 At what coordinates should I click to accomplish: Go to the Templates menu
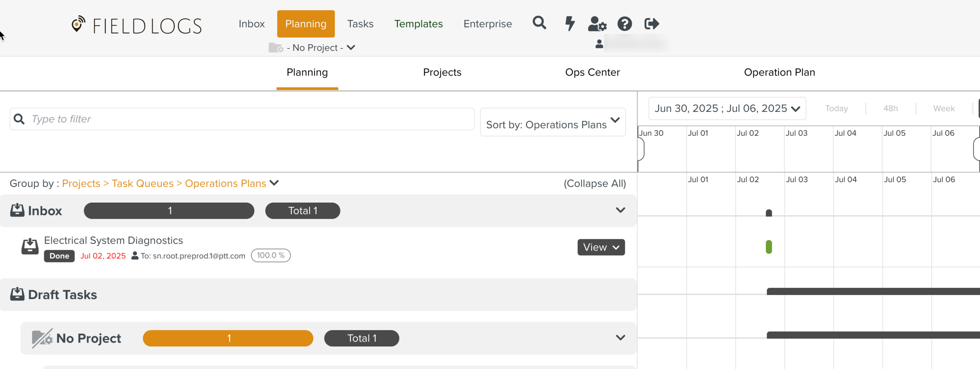pyautogui.click(x=418, y=24)
